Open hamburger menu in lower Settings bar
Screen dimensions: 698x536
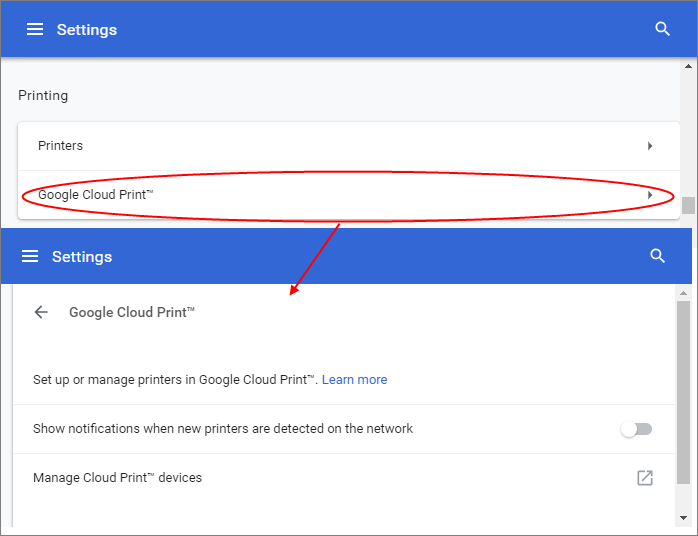point(30,256)
